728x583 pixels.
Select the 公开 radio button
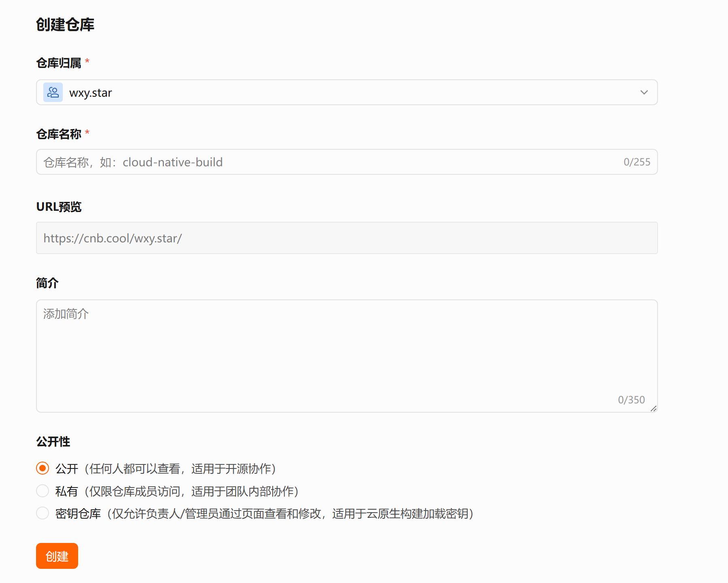pyautogui.click(x=43, y=469)
